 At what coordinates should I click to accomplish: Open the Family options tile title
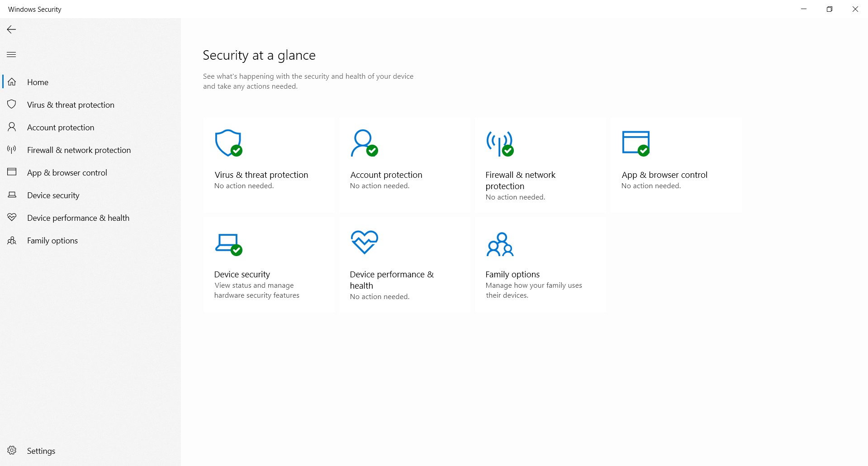pyautogui.click(x=512, y=274)
